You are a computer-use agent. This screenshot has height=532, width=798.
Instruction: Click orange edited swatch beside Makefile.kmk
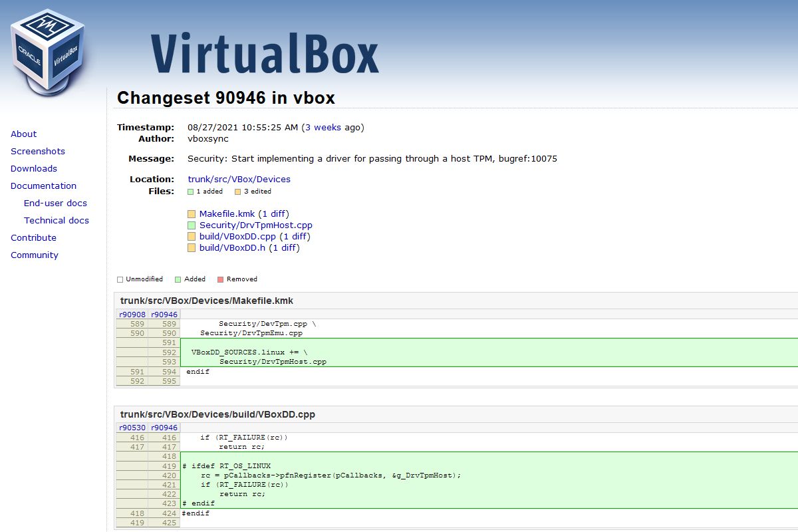tap(192, 214)
